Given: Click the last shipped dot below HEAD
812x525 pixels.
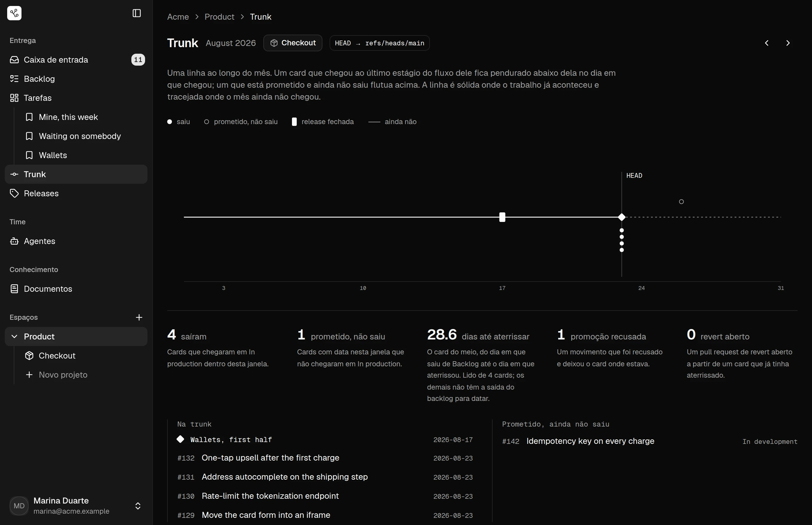Looking at the screenshot, I should pyautogui.click(x=622, y=250).
